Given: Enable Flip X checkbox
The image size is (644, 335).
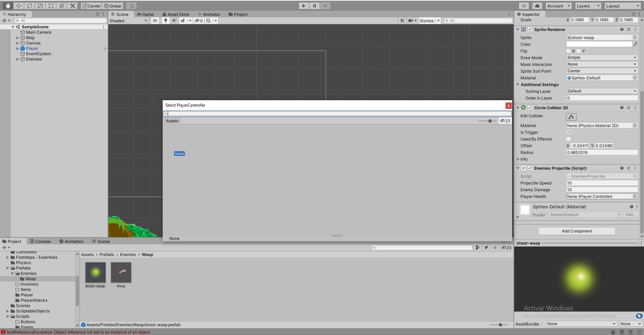Looking at the screenshot, I should coord(569,51).
